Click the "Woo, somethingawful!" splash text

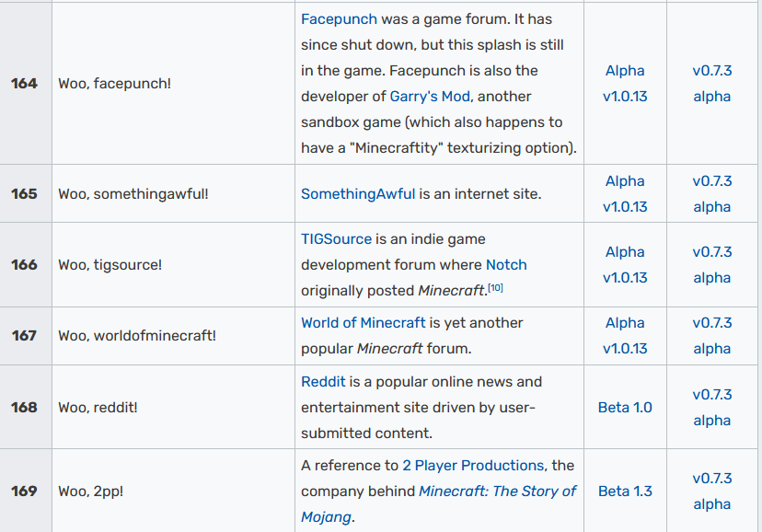pos(133,194)
